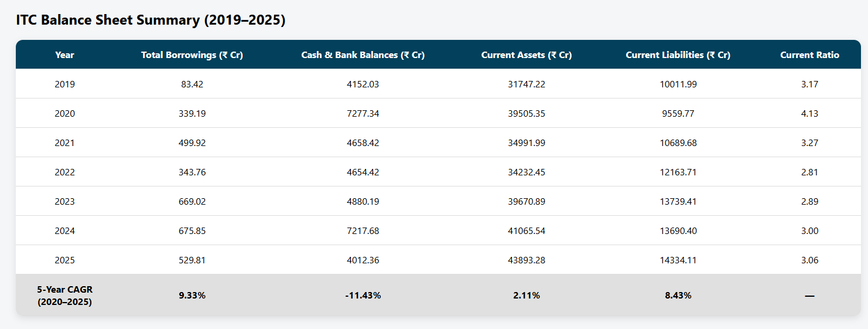Click the 2020 year cell
Image resolution: width=868 pixels, height=329 pixels.
[64, 113]
